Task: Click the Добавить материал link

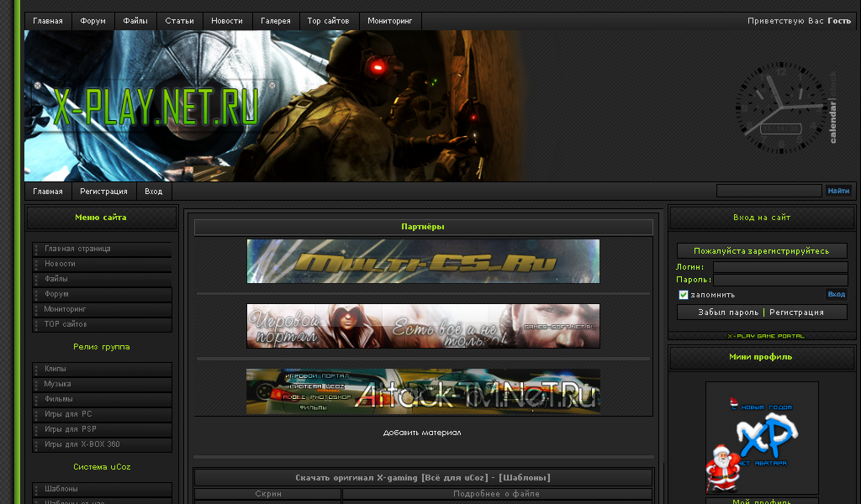Action: point(422,433)
